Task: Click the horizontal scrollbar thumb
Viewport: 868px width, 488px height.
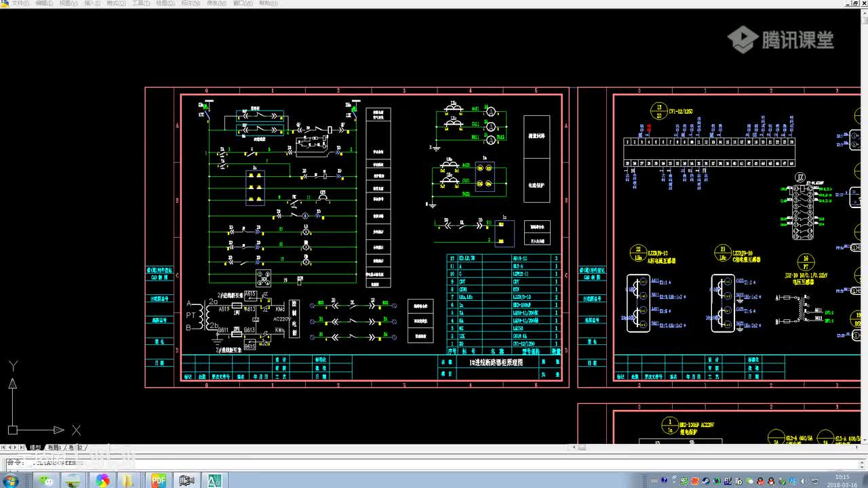Action: [581, 447]
